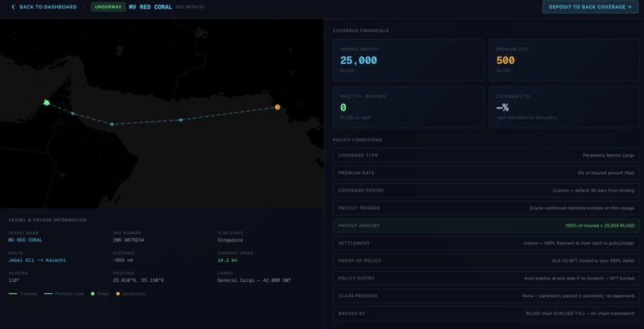
Task: Select the Premium Rate row
Action: pos(487,173)
